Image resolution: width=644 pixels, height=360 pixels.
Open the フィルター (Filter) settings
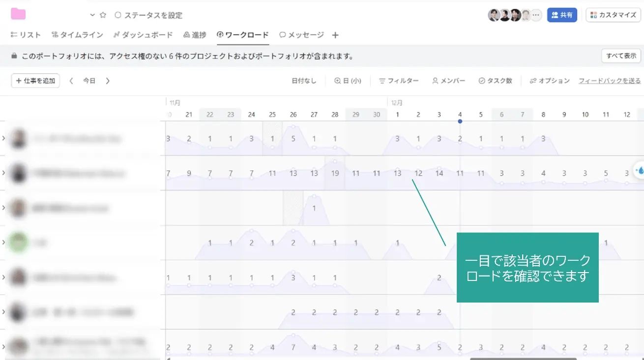click(x=399, y=81)
